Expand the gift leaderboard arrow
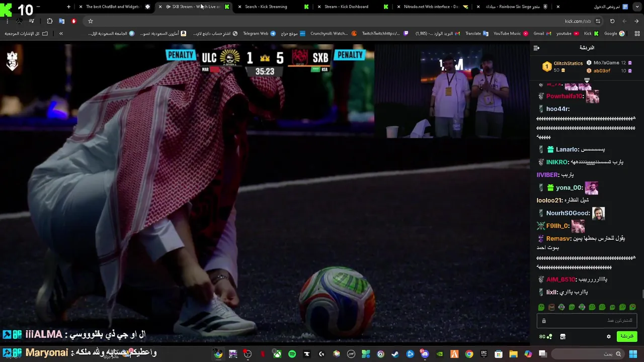644x362 pixels. (x=587, y=80)
